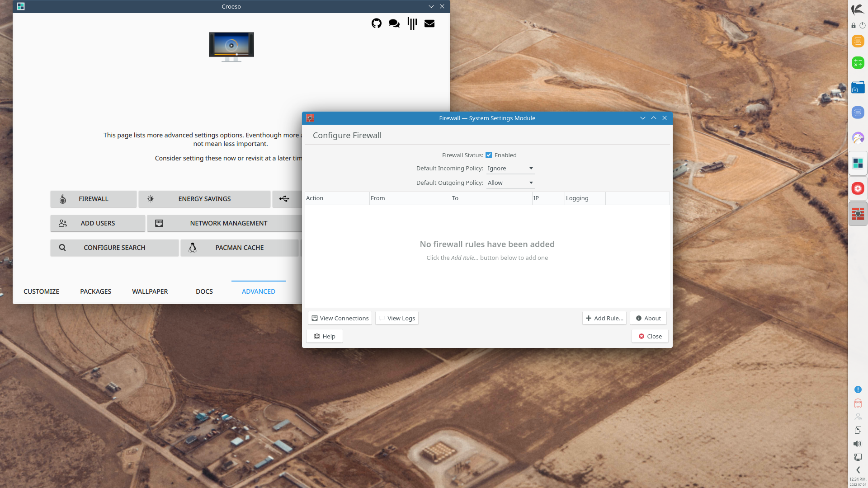The height and width of the screenshot is (488, 868).
Task: Click the vertical bars icon in Croeso header
Action: [412, 23]
